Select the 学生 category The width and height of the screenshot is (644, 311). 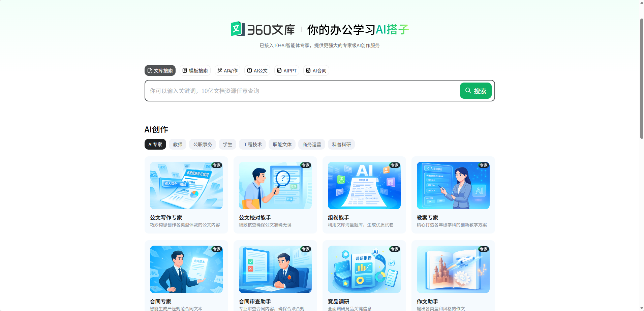pyautogui.click(x=227, y=144)
